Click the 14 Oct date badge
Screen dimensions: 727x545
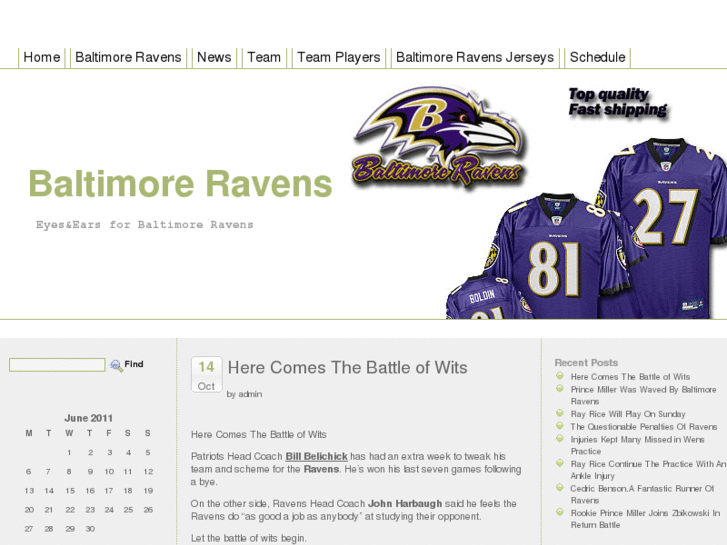click(x=206, y=375)
